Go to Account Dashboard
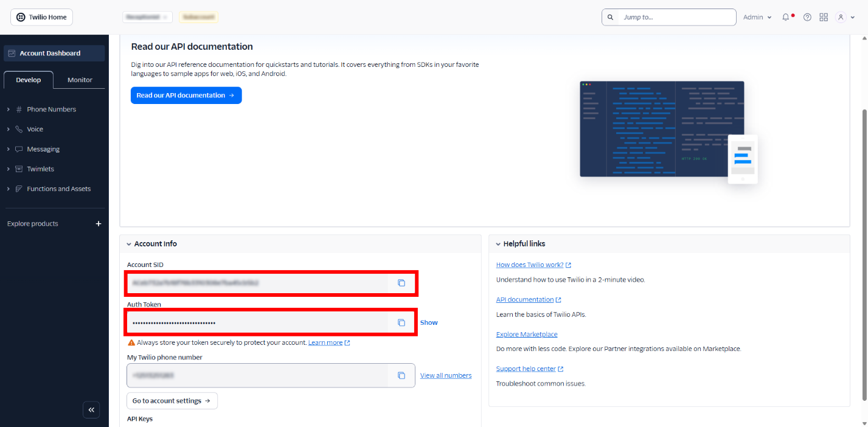The width and height of the screenshot is (868, 427). click(x=54, y=53)
